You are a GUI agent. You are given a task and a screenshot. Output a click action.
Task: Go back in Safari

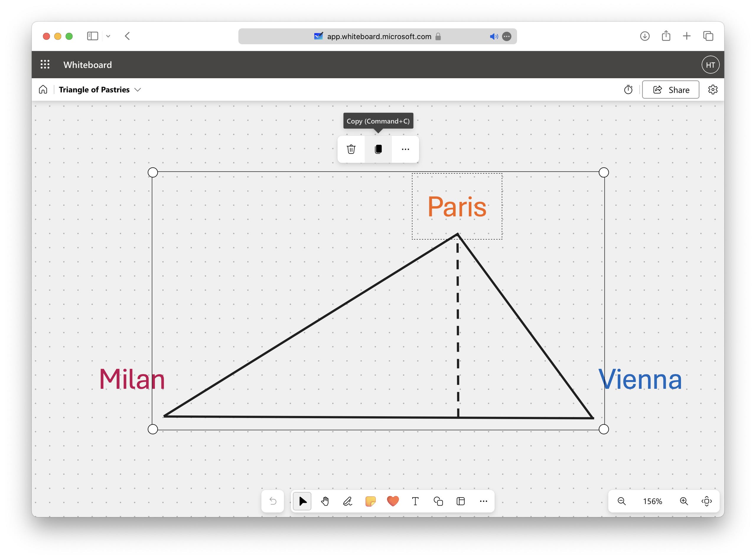coord(127,36)
